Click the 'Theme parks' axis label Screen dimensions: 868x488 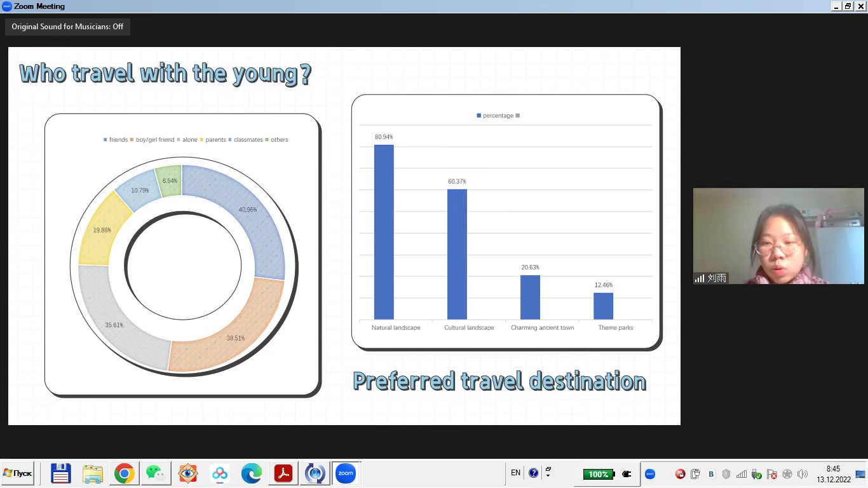pos(616,328)
